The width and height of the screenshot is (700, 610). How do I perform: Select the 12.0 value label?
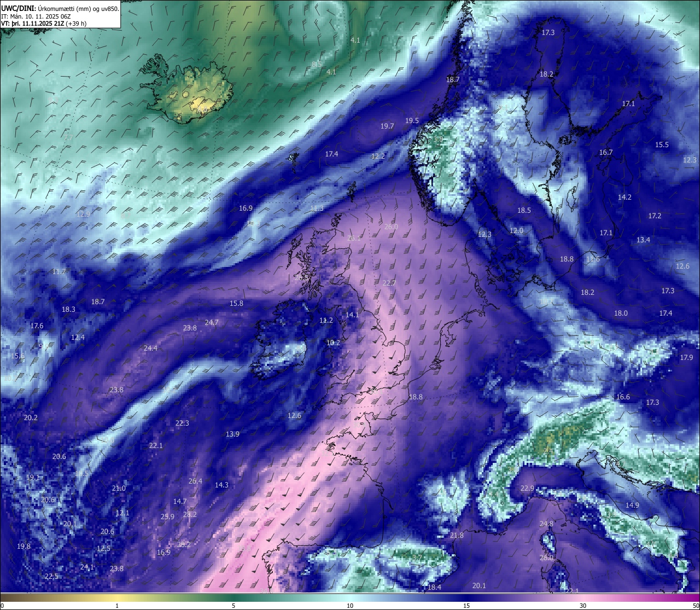coord(516,230)
